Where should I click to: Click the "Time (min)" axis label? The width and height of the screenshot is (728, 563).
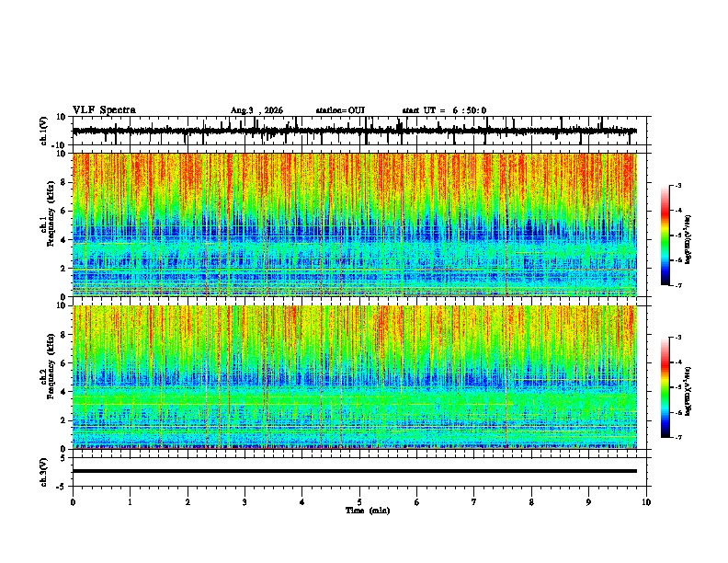tap(368, 511)
